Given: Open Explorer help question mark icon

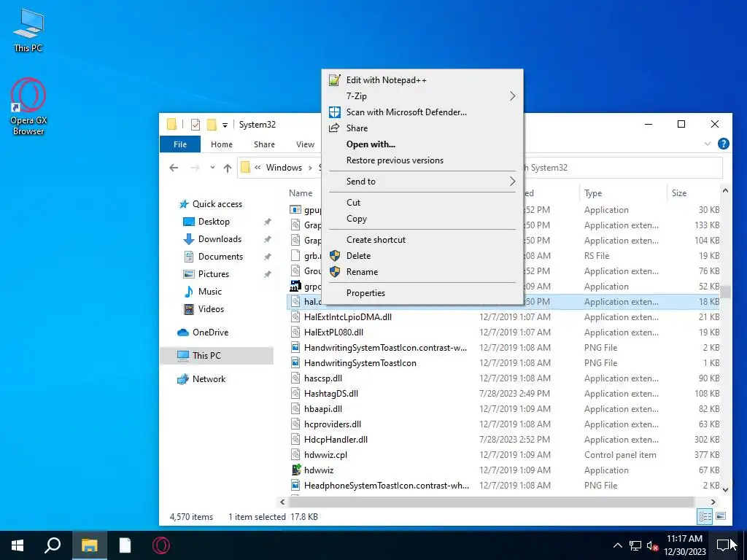Looking at the screenshot, I should [x=723, y=144].
